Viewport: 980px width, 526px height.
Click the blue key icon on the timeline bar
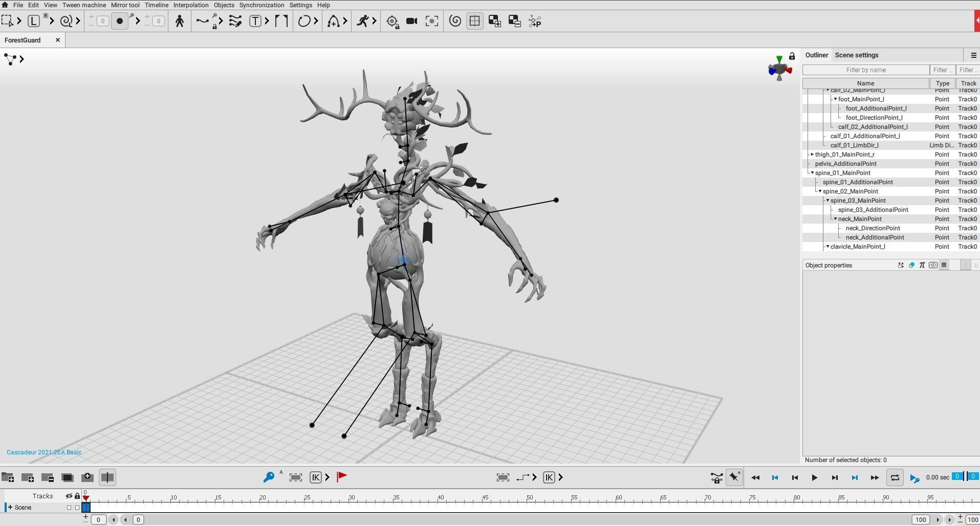pyautogui.click(x=269, y=477)
